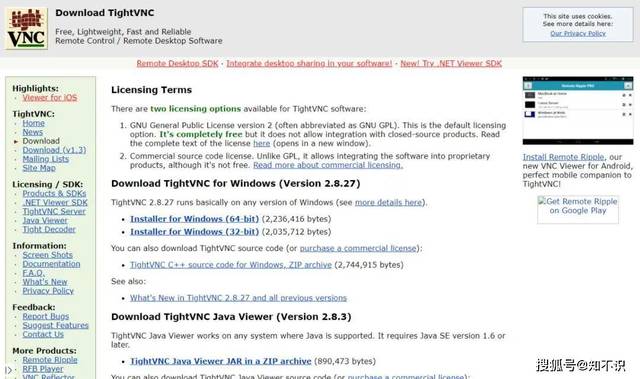Download Installer for Windows (64-bit)

tap(194, 219)
